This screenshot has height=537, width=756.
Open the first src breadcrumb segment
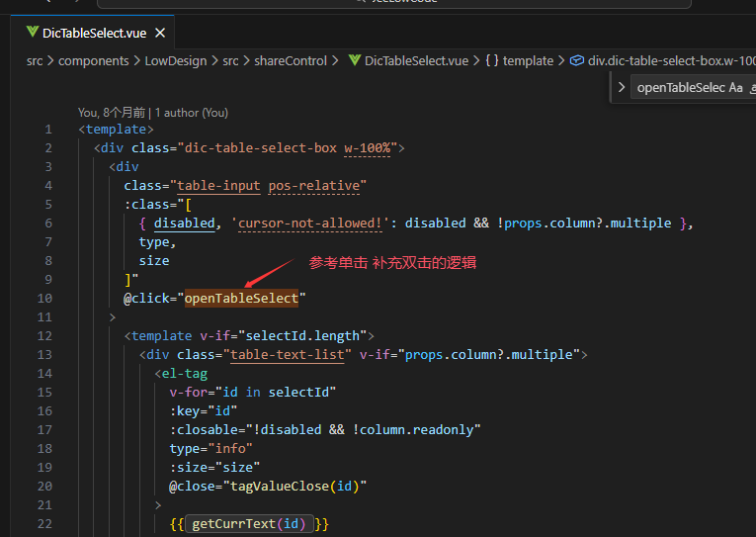[35, 60]
